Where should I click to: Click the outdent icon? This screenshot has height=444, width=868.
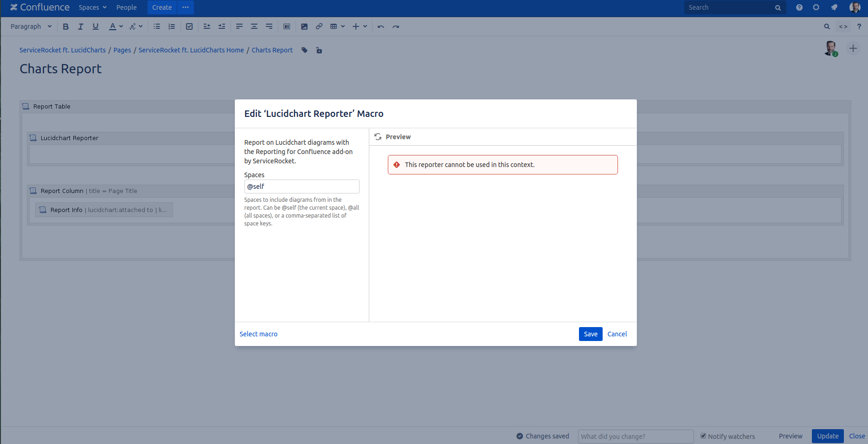point(207,26)
